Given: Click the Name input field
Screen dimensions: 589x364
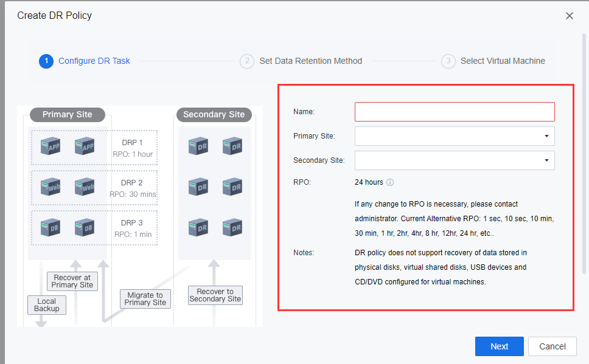Looking at the screenshot, I should [455, 112].
